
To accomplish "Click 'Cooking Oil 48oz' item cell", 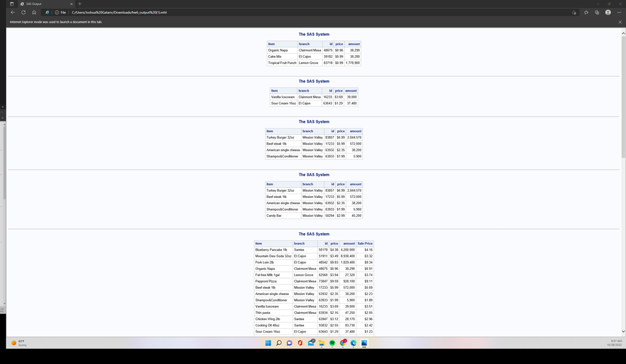I will click(268, 325).
